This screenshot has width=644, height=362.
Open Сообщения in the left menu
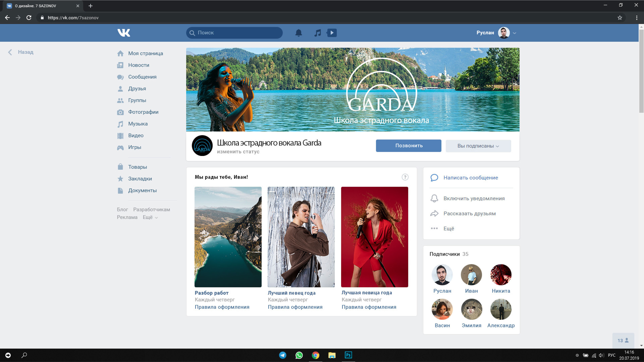pos(142,77)
